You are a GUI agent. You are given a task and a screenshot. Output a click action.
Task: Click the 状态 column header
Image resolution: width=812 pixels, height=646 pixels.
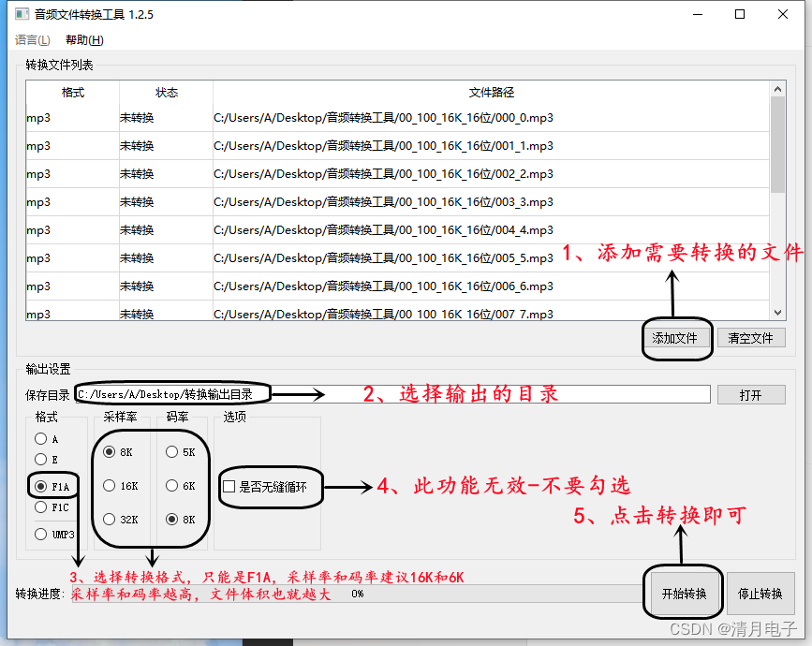click(166, 93)
